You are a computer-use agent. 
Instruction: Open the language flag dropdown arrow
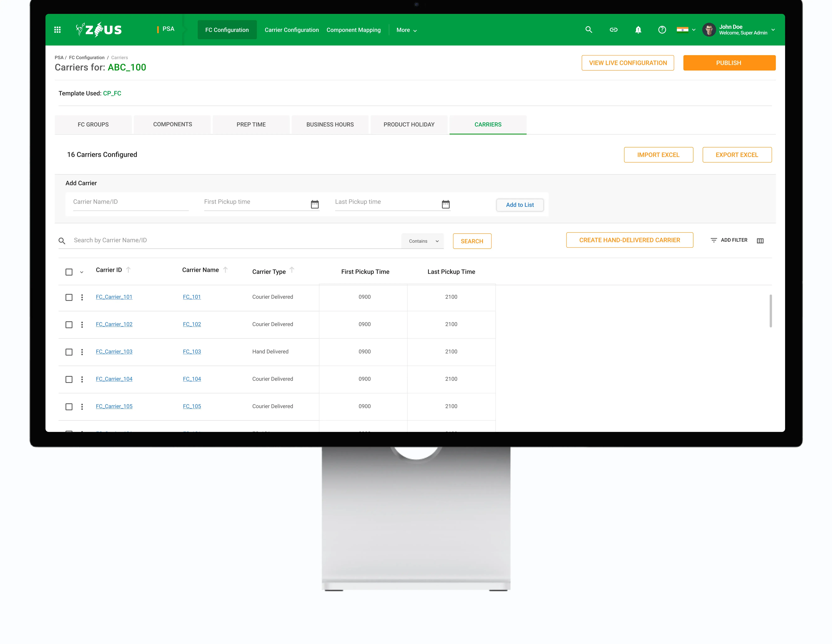[x=694, y=30]
